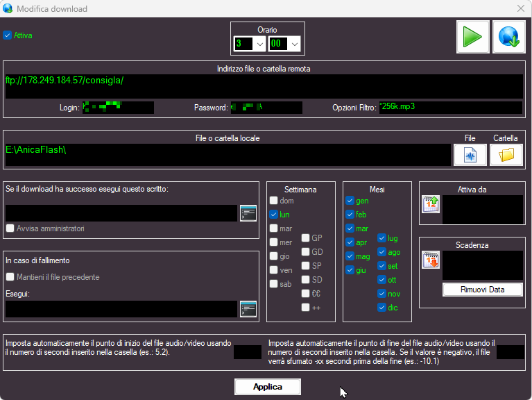Enable the dom weekday checkbox

click(x=273, y=200)
